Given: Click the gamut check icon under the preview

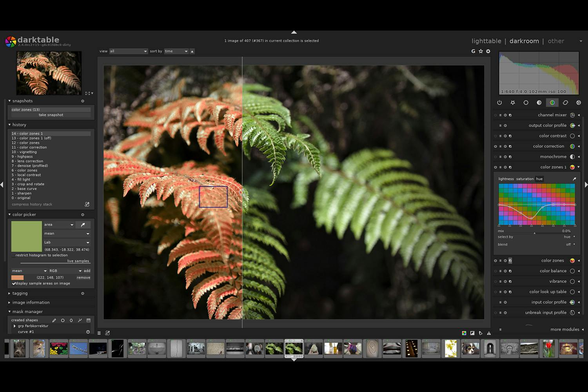Looking at the screenshot, I should [x=489, y=333].
